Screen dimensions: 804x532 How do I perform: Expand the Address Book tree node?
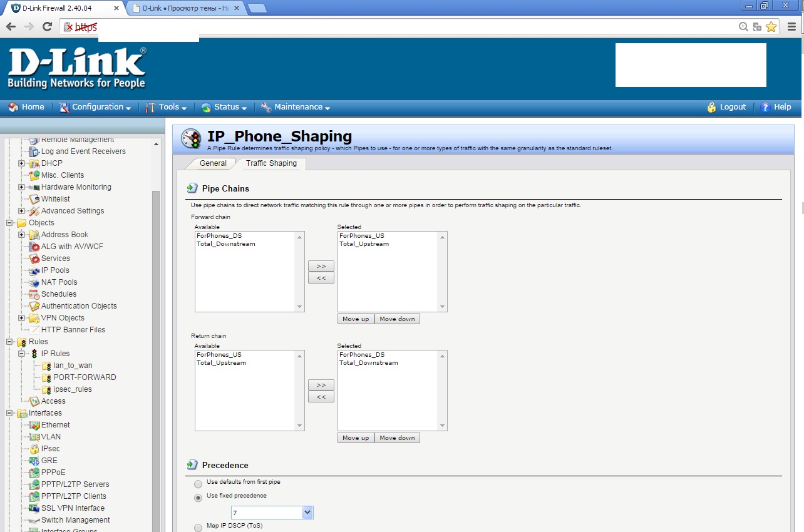[x=21, y=235]
